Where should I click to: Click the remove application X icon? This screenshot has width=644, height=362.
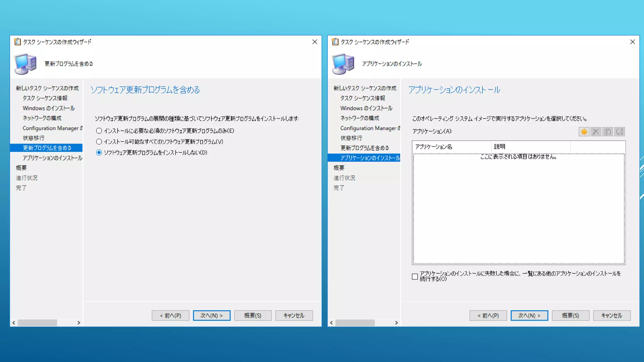click(x=596, y=132)
